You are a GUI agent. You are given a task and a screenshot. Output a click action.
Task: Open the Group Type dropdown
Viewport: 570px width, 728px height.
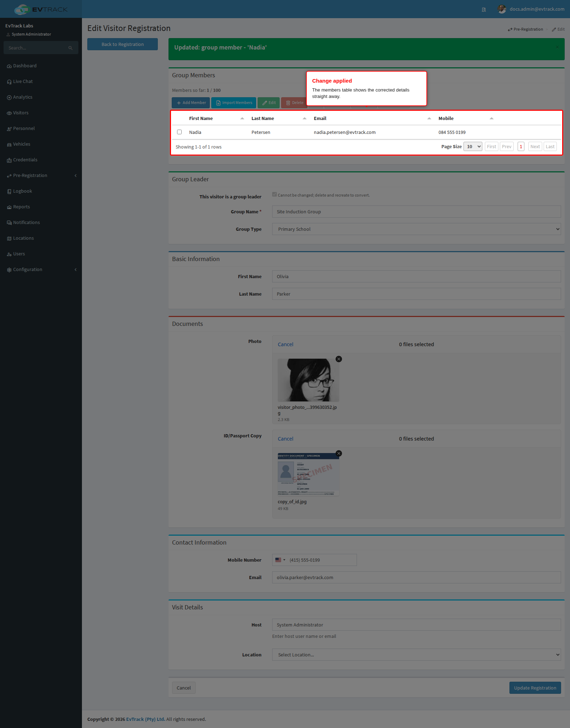(x=416, y=229)
